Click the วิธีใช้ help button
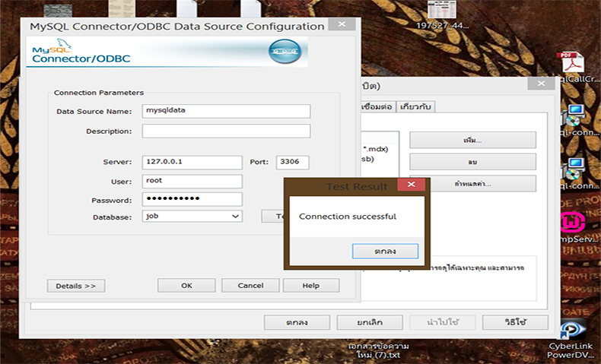The width and height of the screenshot is (601, 364). pyautogui.click(x=515, y=322)
